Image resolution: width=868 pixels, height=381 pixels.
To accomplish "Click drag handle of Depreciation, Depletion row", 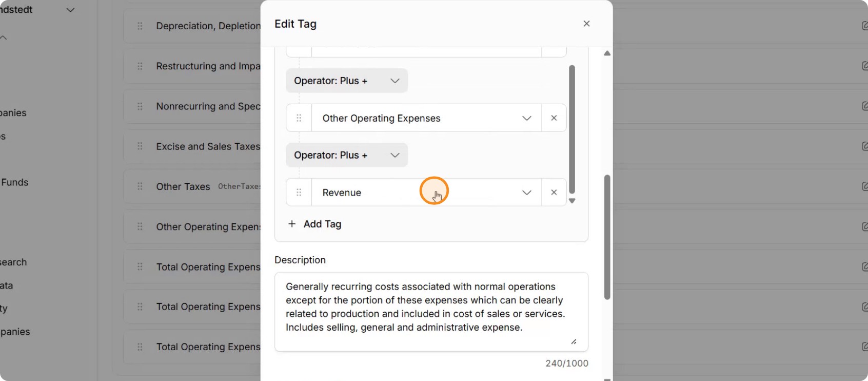I will click(140, 26).
